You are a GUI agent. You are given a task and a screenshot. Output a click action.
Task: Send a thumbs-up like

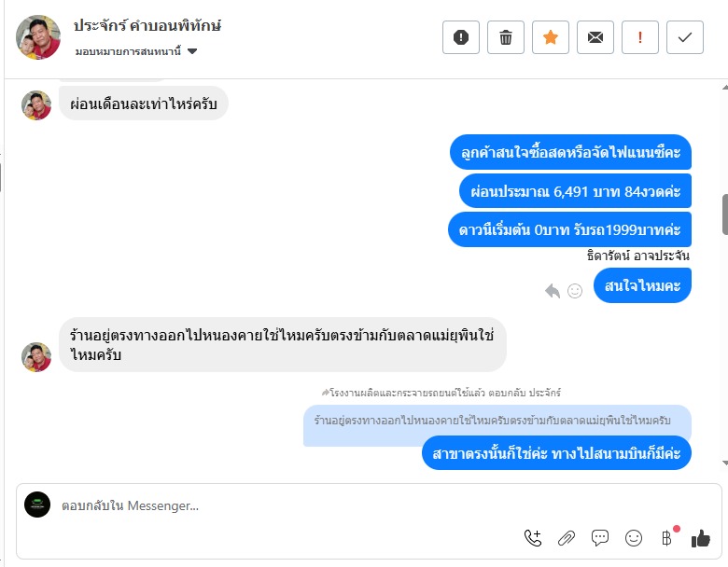tap(701, 539)
